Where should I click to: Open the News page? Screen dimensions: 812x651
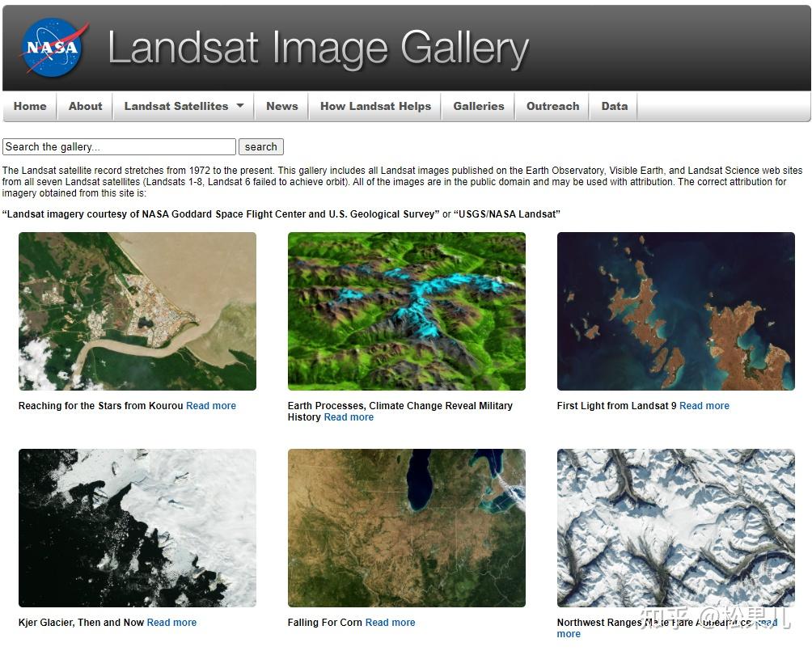click(281, 106)
